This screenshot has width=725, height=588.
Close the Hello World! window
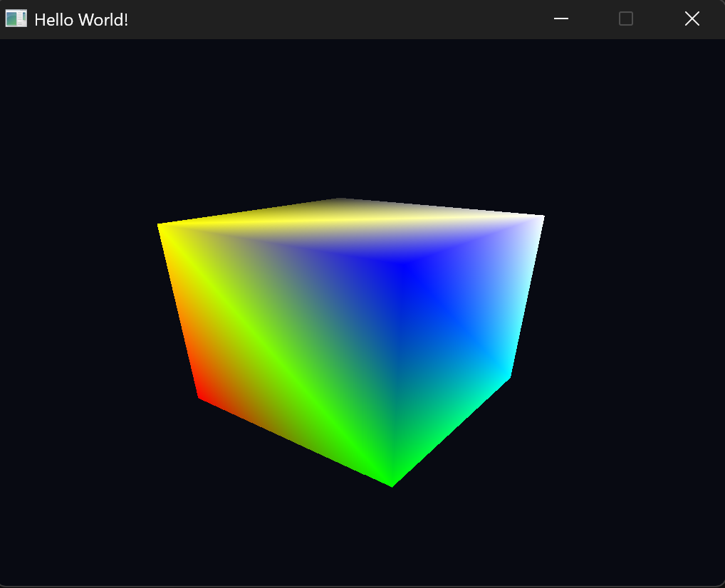pyautogui.click(x=692, y=19)
